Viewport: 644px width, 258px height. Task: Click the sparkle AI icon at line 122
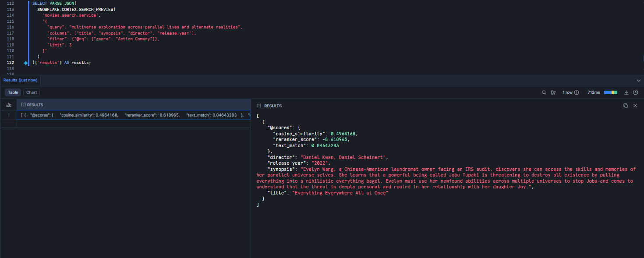click(x=26, y=63)
